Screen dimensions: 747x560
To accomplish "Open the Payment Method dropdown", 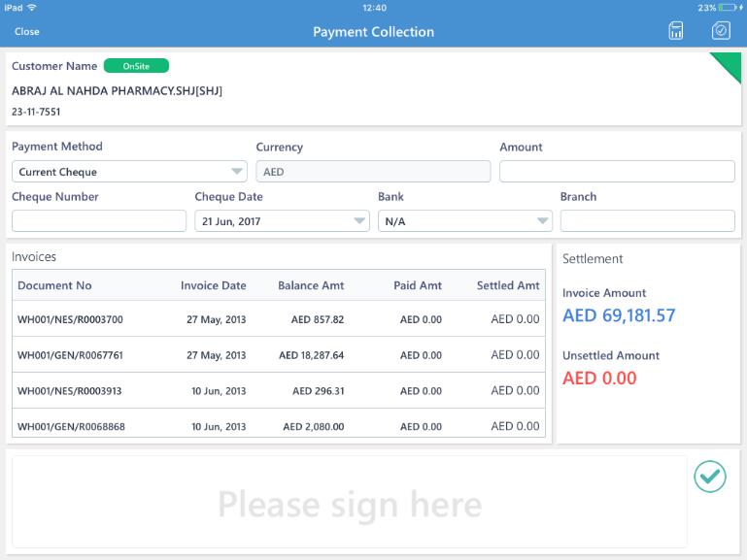I will click(129, 172).
